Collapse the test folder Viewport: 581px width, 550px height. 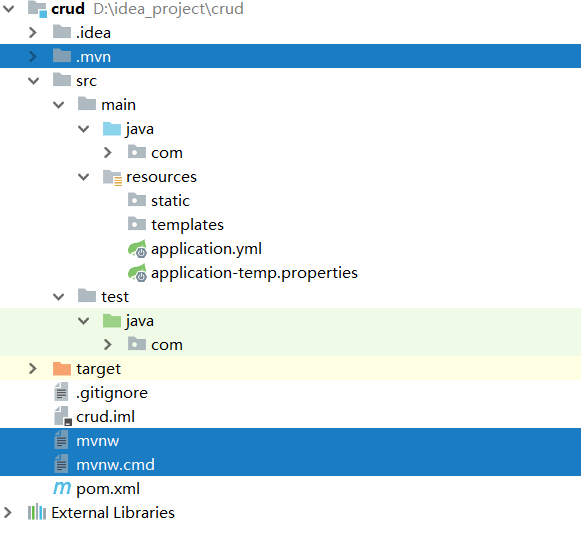(59, 296)
